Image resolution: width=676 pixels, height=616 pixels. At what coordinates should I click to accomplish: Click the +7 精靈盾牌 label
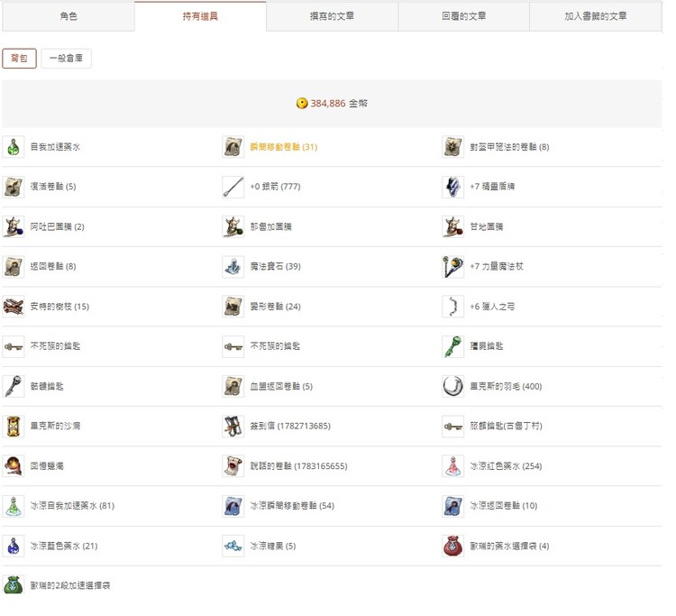tap(492, 187)
